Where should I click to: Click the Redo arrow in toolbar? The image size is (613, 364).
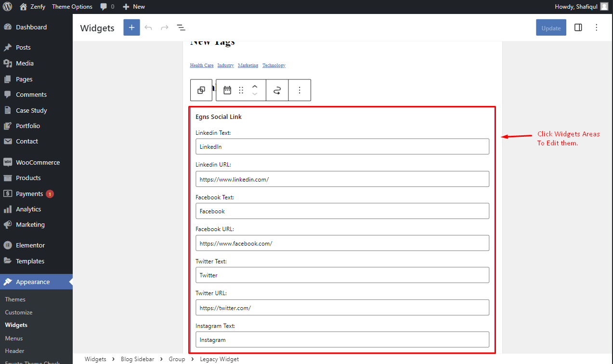165,27
